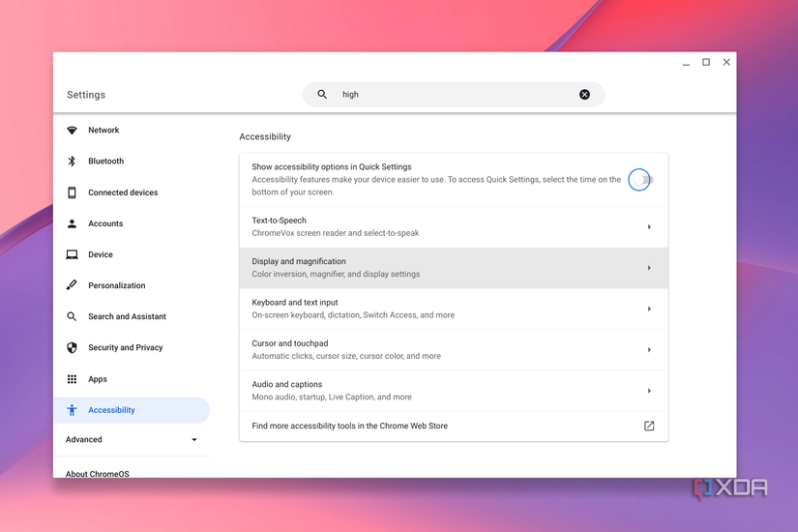The height and width of the screenshot is (532, 798).
Task: Expand Text-to-Speech chevron arrow
Action: click(649, 227)
